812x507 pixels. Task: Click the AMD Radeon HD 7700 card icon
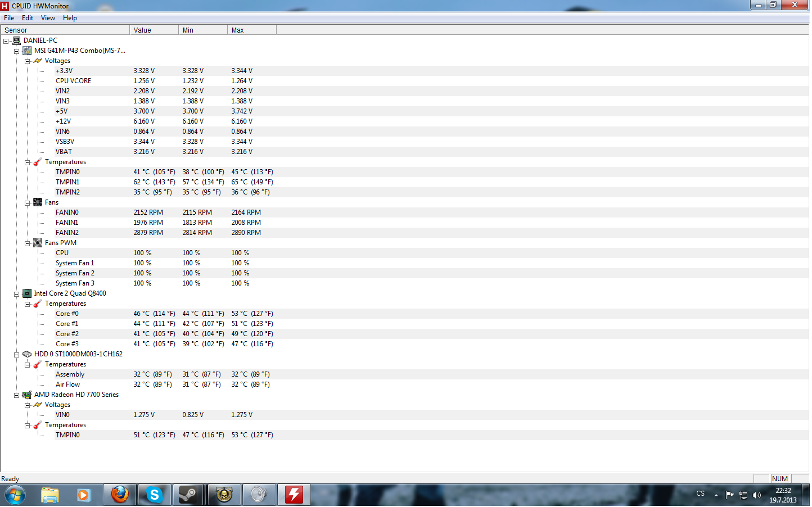coord(27,395)
